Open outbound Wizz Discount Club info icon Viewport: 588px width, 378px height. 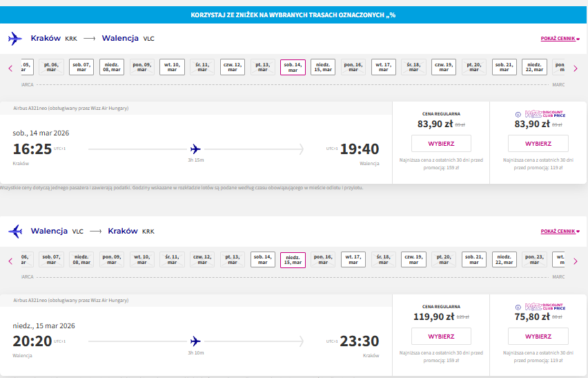pos(518,115)
